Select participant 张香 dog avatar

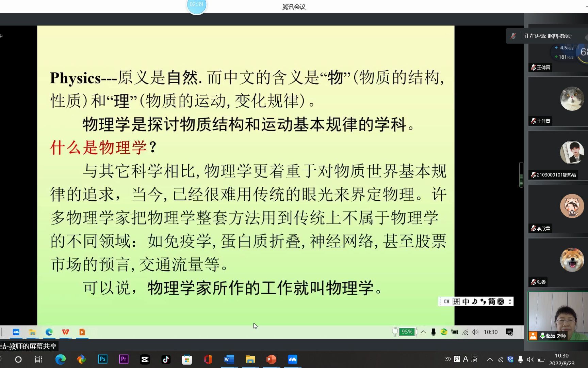point(572,260)
